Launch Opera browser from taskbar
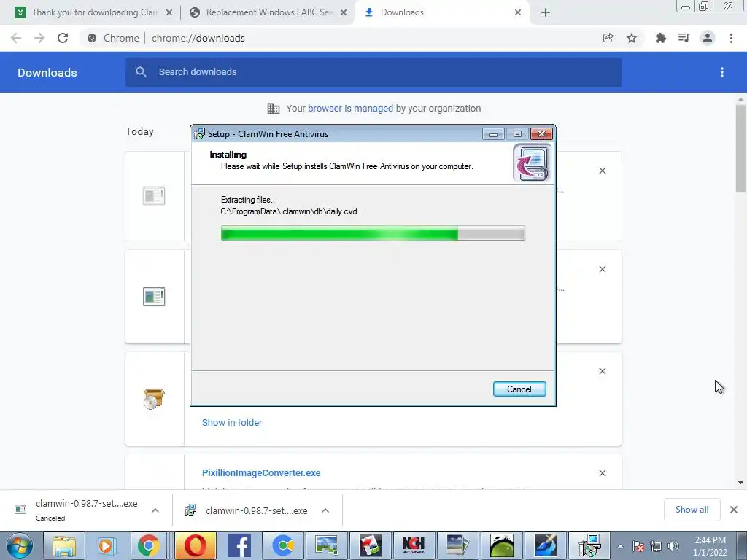Screen dimensions: 747x560 (195, 545)
